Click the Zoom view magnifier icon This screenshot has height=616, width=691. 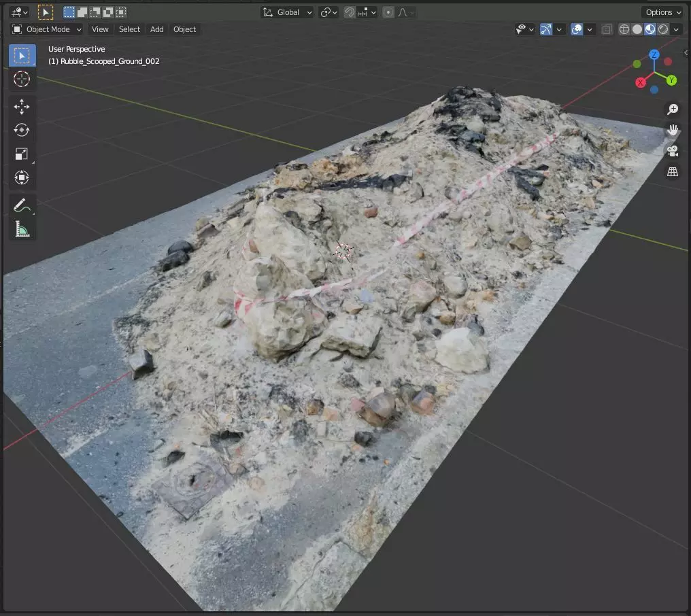(x=673, y=109)
